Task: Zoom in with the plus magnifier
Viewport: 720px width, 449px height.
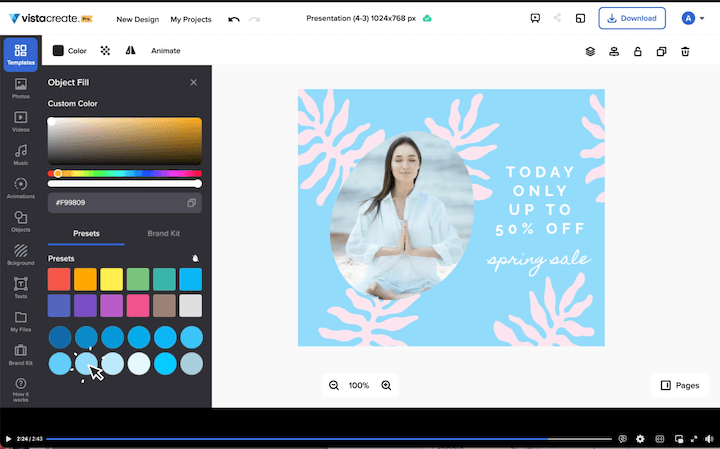Action: click(386, 385)
